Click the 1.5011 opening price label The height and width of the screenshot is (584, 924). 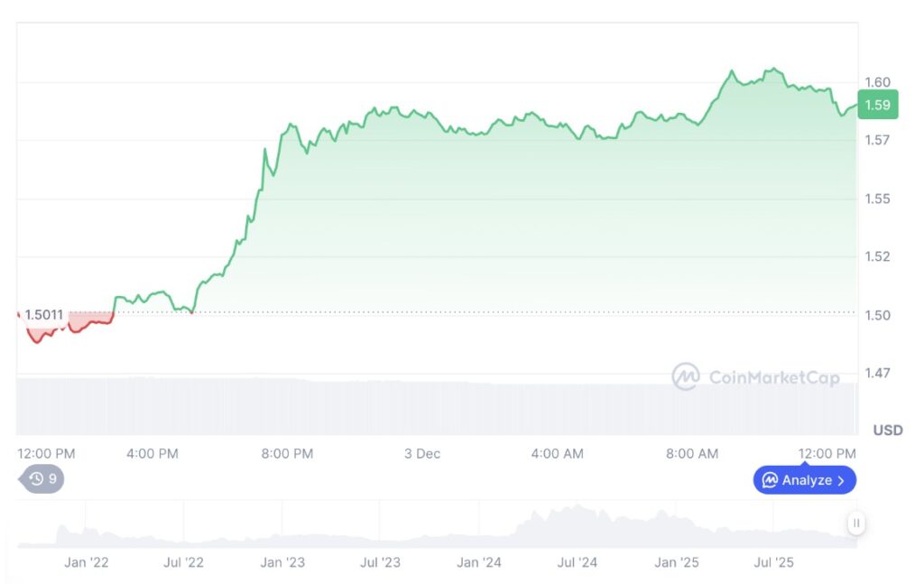point(43,315)
